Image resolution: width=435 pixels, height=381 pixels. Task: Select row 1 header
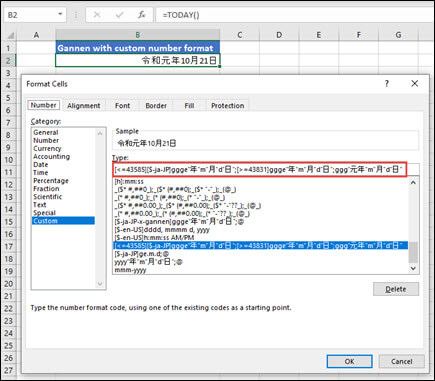pos(8,48)
